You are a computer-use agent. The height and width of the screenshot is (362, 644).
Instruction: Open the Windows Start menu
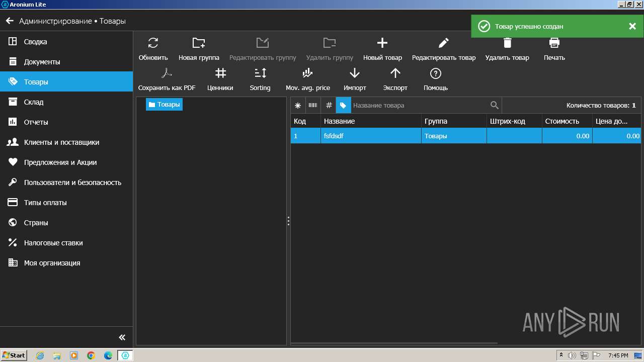click(x=14, y=355)
